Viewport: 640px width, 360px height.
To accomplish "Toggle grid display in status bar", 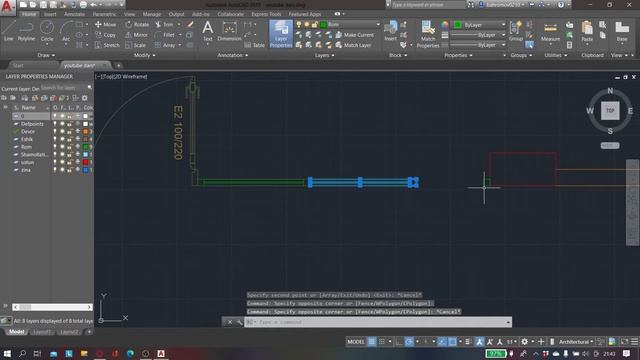I will tap(372, 342).
